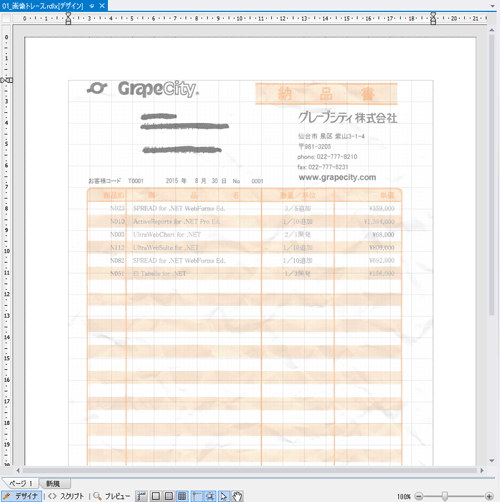Click the UltraWebChart for .NET cell
This screenshot has width=500, height=502.
(x=167, y=235)
